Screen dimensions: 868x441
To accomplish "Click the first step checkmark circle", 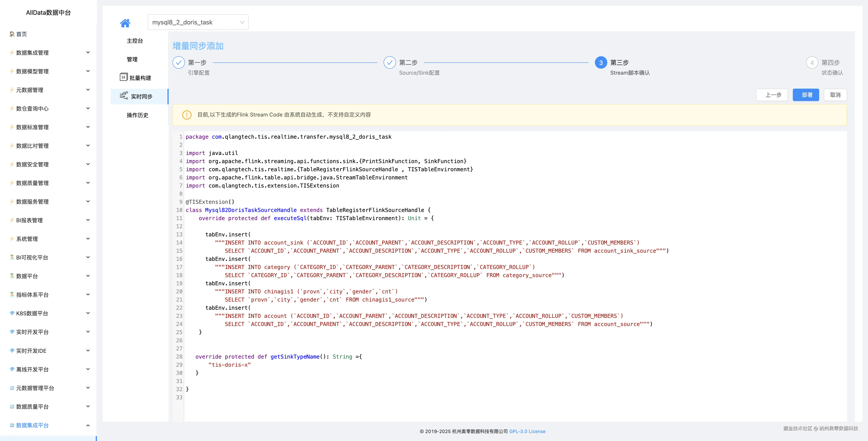I will tap(179, 62).
